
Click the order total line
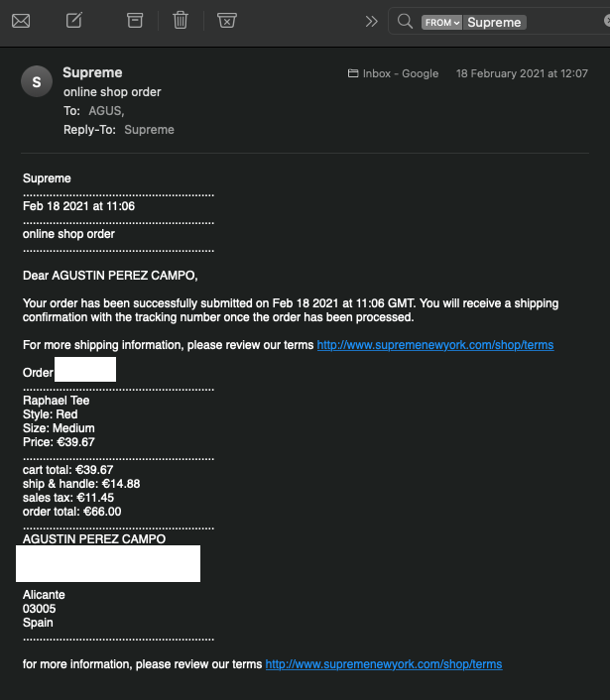pos(71,512)
